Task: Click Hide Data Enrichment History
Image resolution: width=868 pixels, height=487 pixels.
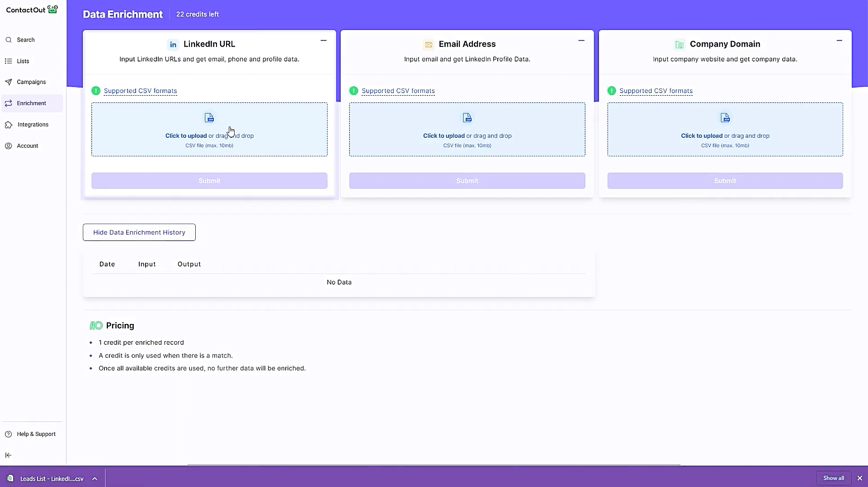Action: tap(139, 232)
